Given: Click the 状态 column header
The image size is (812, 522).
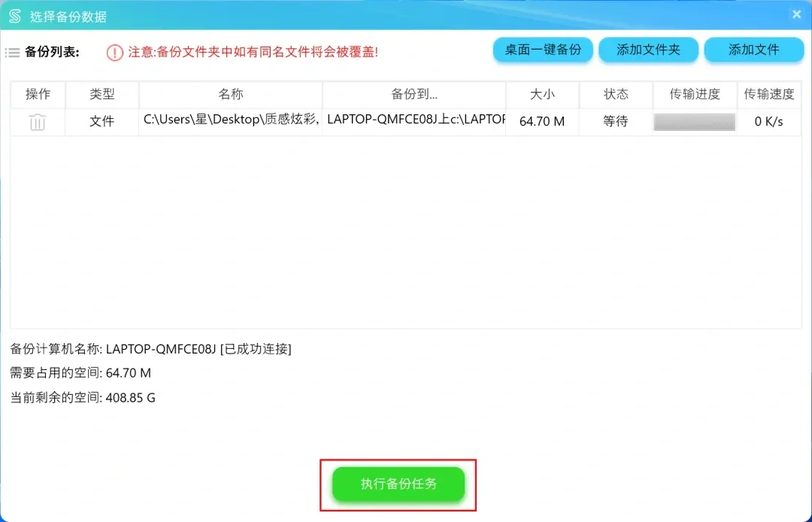Looking at the screenshot, I should [616, 94].
